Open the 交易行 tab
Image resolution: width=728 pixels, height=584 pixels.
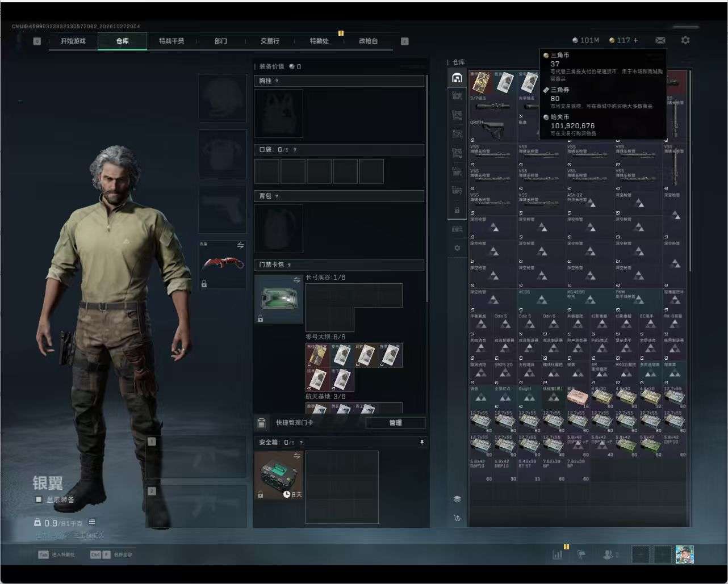coord(270,41)
